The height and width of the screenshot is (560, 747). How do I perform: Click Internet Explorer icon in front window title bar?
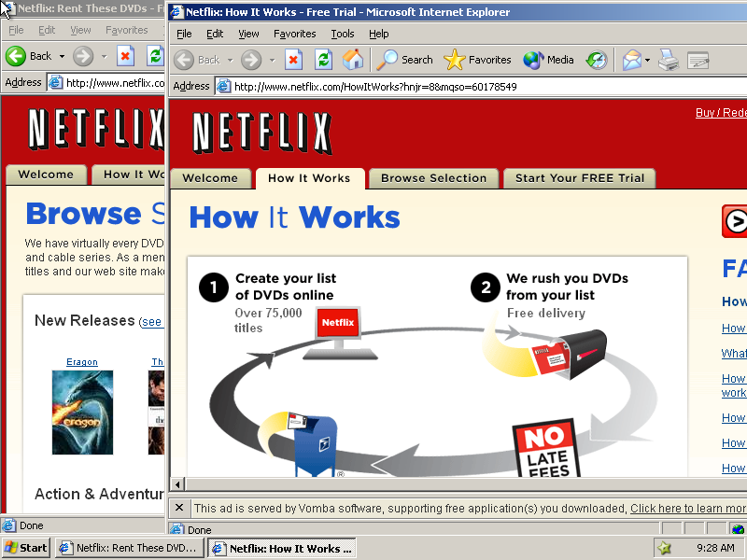177,12
